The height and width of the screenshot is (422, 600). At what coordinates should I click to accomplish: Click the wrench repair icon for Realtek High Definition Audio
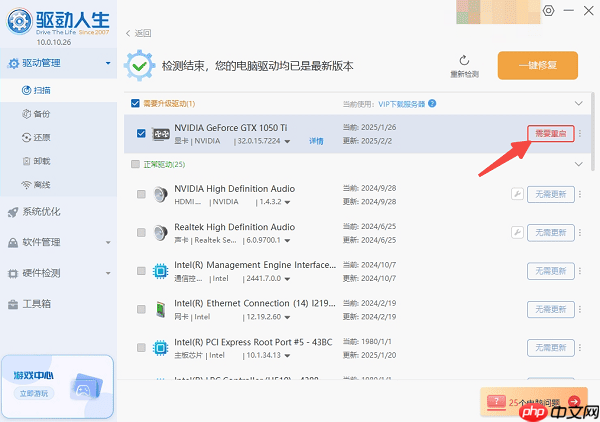tap(517, 232)
